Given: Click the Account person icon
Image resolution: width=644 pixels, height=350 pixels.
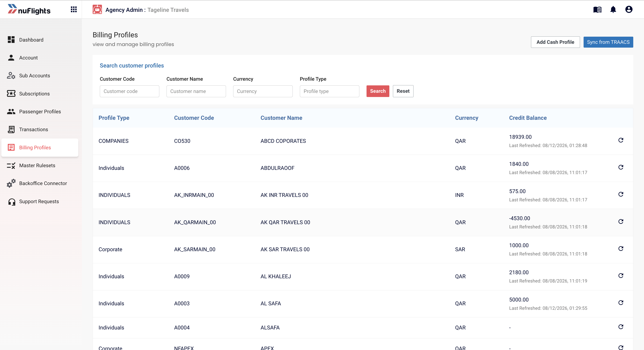Looking at the screenshot, I should [x=11, y=58].
